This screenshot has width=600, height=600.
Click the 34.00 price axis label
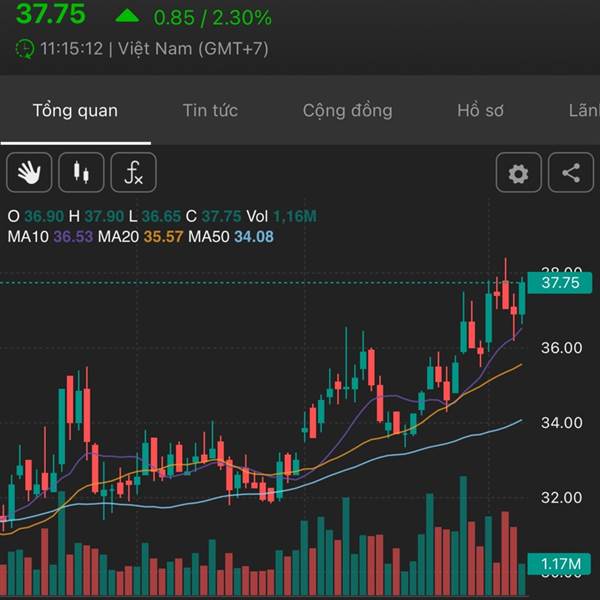pos(561,423)
